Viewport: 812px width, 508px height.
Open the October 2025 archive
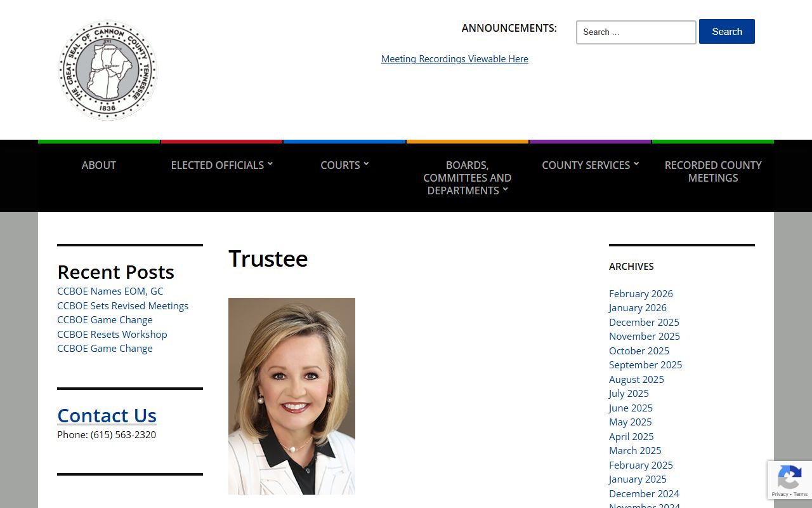[639, 351]
